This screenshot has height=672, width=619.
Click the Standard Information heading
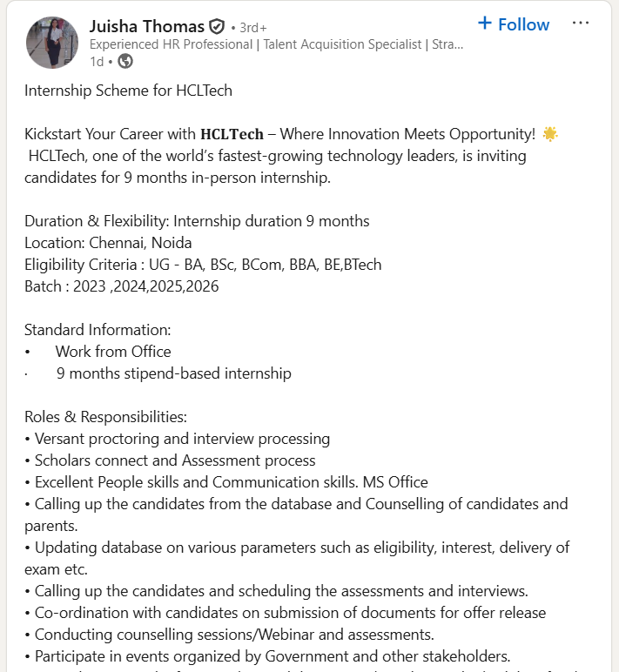98,330
